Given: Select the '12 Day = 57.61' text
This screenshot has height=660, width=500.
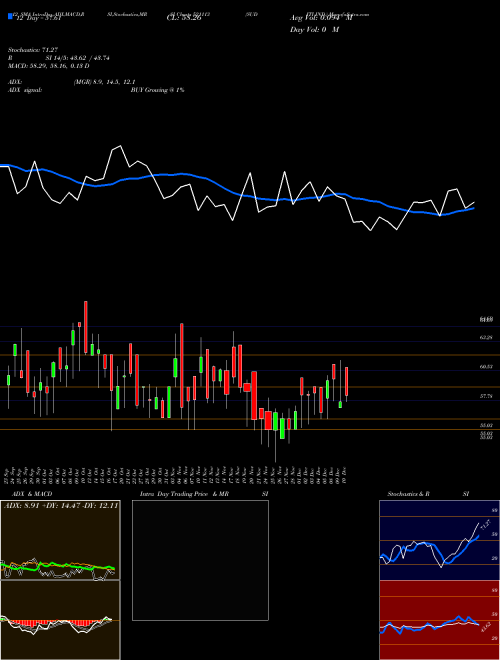Looking at the screenshot, I should point(37,18).
